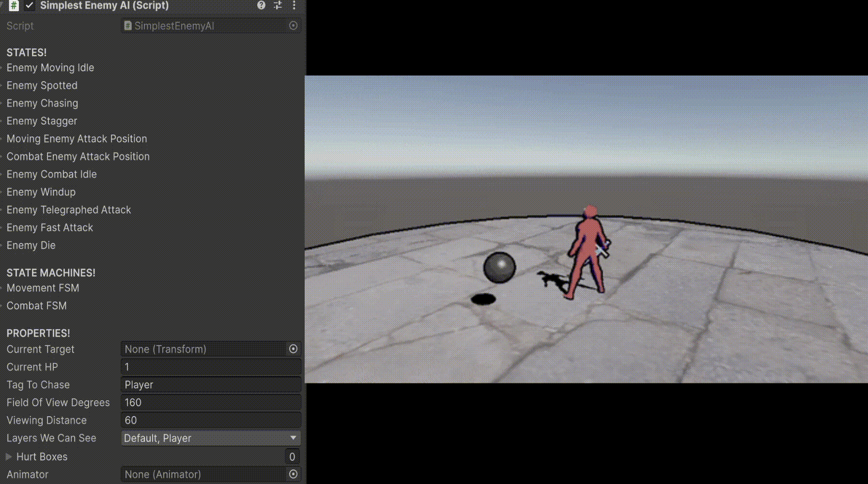Open the component presets icon
This screenshot has height=484, width=868.
(x=278, y=5)
